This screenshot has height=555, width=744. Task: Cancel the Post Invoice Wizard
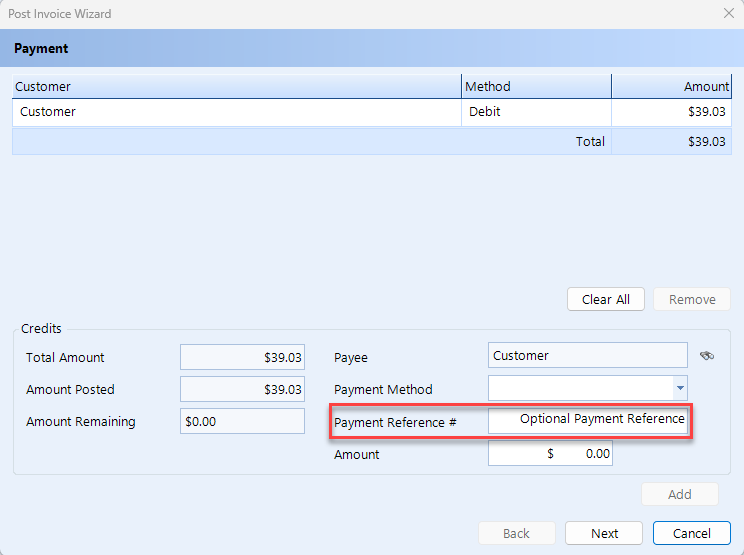[x=691, y=533]
